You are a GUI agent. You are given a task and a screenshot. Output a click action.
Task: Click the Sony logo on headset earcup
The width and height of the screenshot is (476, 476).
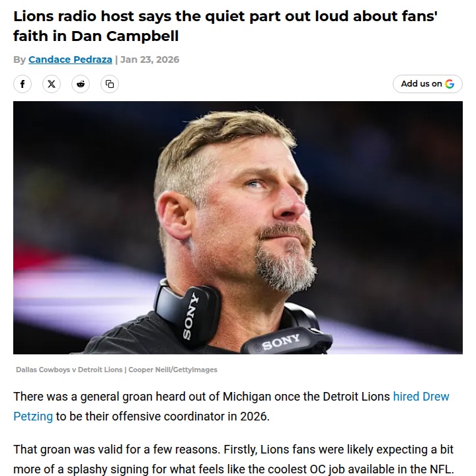192,315
